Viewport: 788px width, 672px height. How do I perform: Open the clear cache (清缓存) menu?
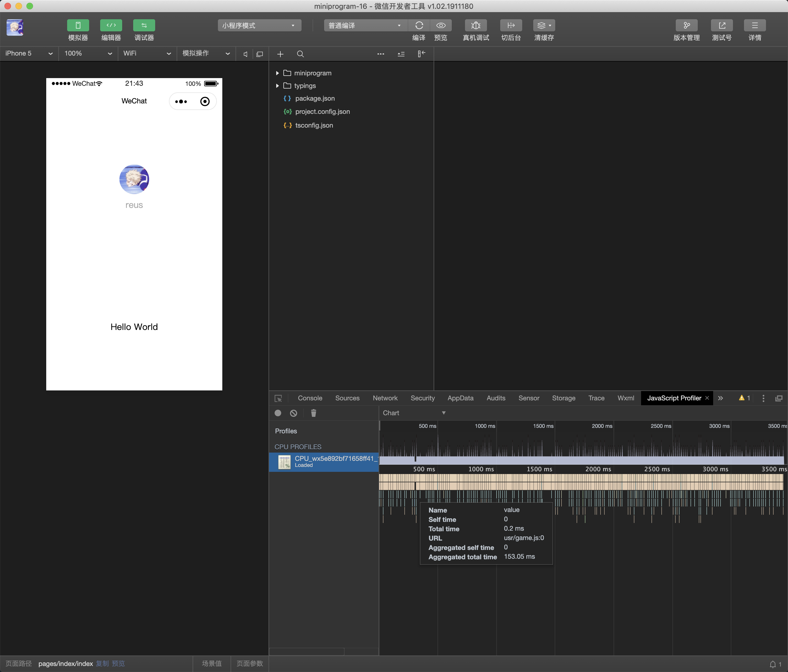coord(544,26)
